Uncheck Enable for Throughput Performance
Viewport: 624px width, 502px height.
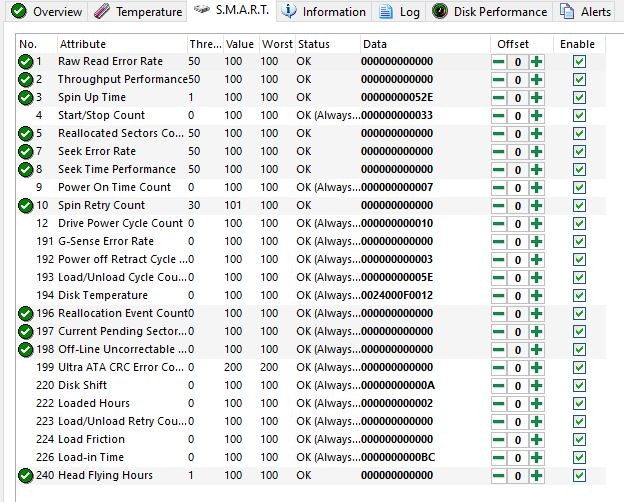click(579, 80)
